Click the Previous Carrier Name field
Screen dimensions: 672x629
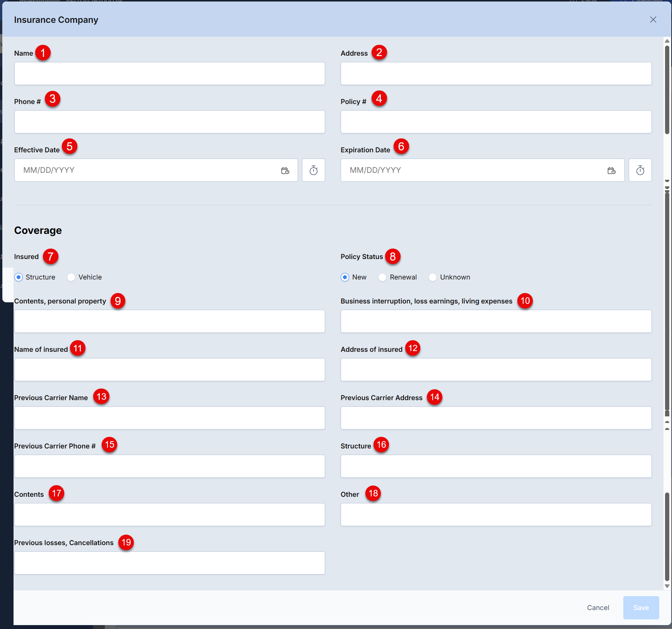(x=170, y=418)
